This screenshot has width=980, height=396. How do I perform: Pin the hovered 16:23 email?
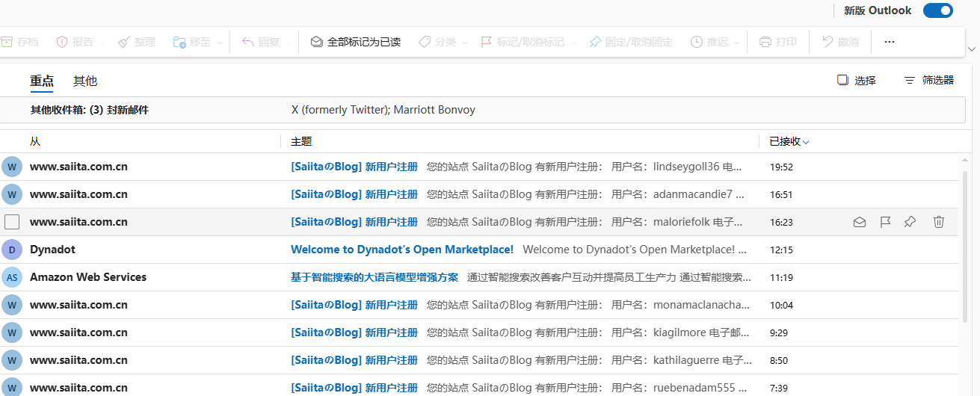[x=910, y=222]
